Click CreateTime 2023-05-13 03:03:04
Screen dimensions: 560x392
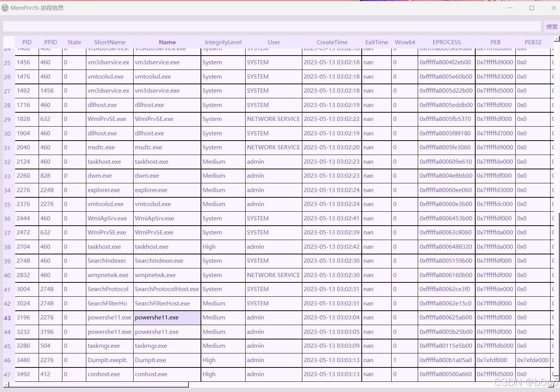[x=332, y=318]
